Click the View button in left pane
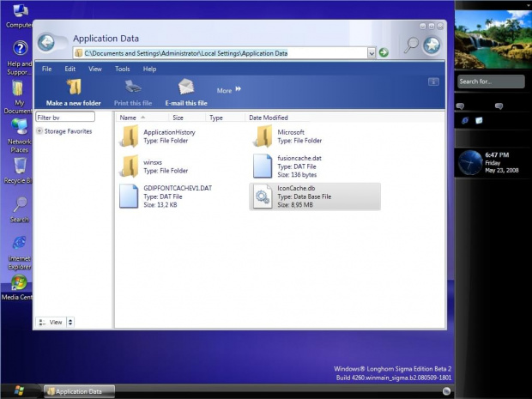The image size is (532, 399). coord(51,322)
